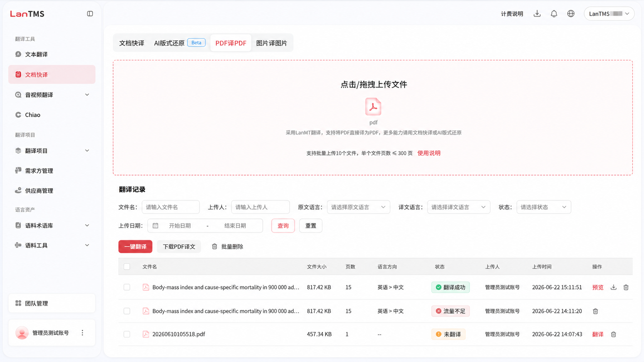Screen dimensions: 644x362
Task: Open 需求方管理 in the sidebar
Action: pyautogui.click(x=52, y=170)
